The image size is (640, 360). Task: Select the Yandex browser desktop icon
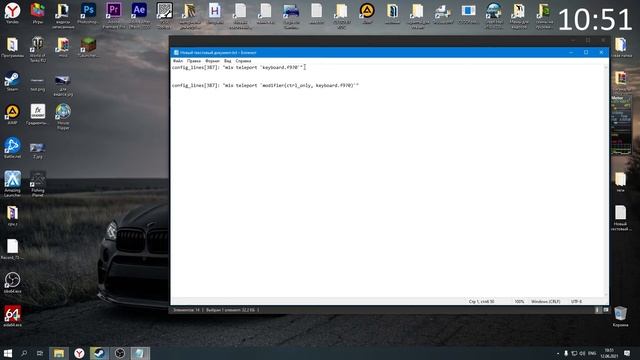point(12,13)
